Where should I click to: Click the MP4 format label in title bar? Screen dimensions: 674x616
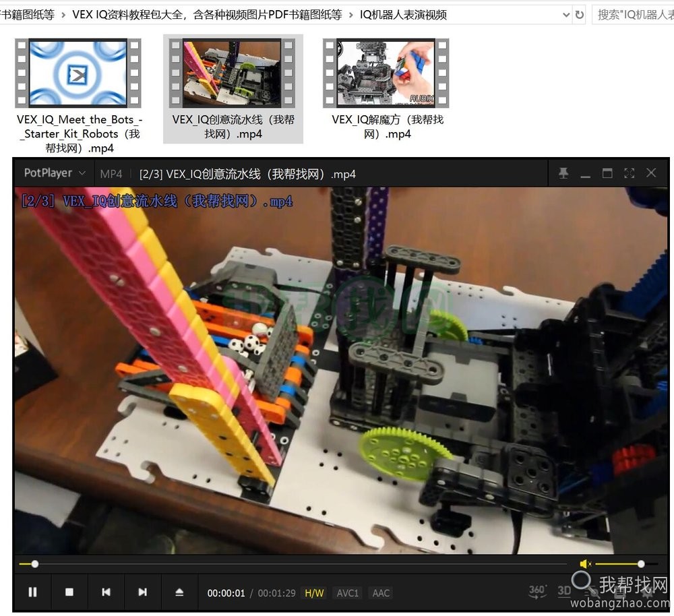(x=111, y=174)
